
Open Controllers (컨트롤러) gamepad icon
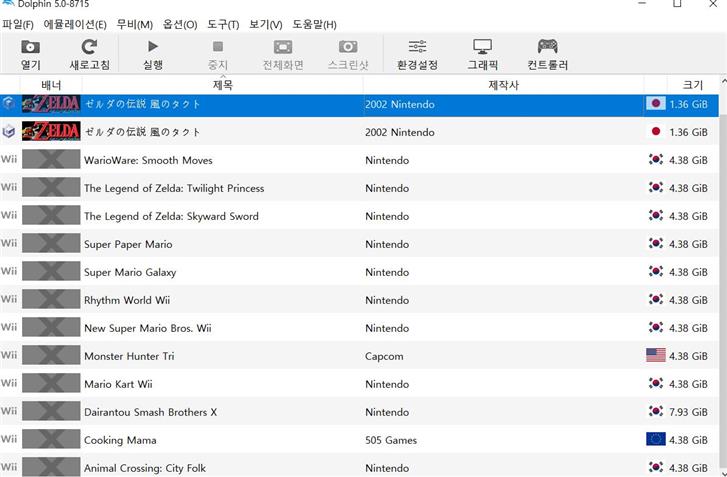pyautogui.click(x=548, y=46)
